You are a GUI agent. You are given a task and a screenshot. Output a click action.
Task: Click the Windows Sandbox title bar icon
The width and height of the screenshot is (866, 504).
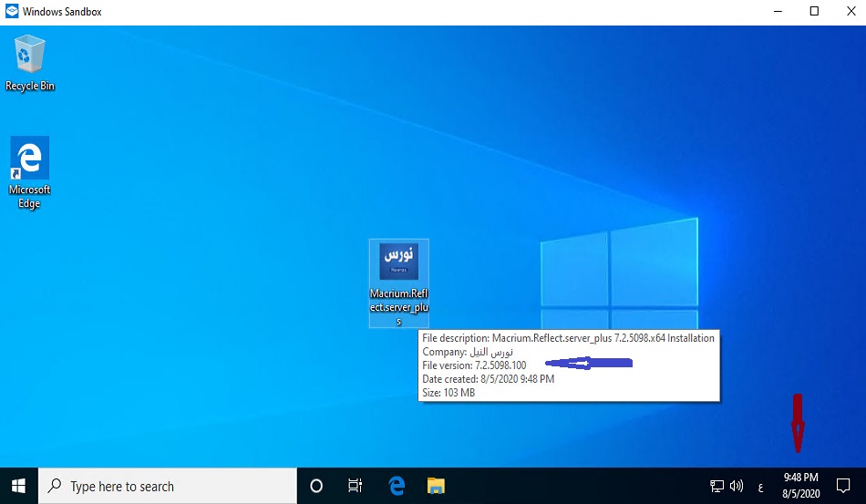tap(12, 12)
